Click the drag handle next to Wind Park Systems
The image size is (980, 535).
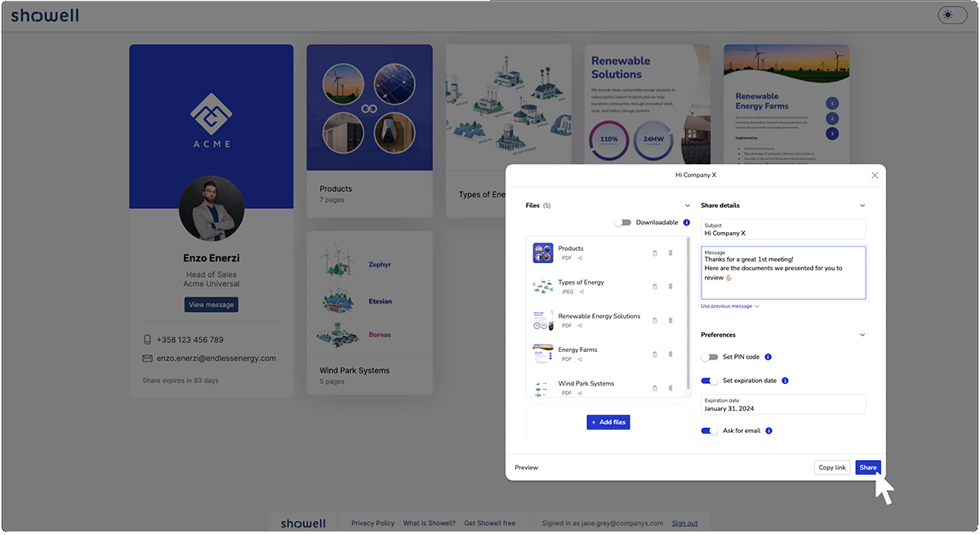coord(670,388)
